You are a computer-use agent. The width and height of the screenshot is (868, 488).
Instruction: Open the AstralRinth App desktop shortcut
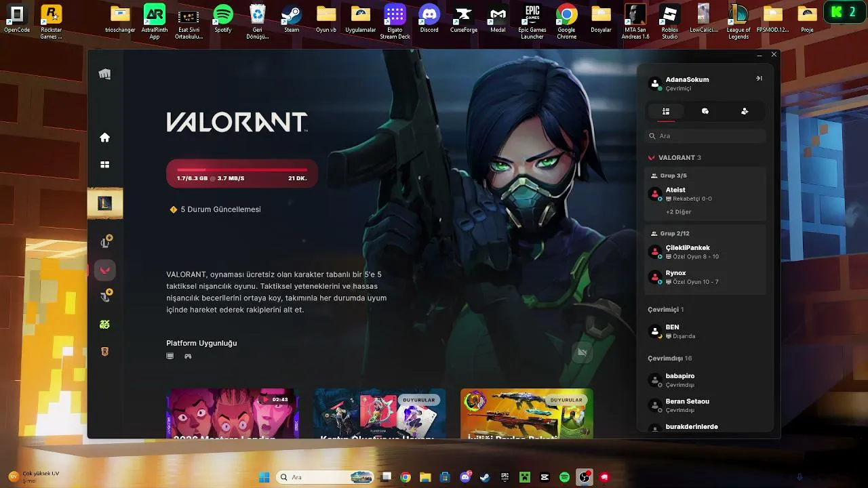pyautogui.click(x=155, y=22)
